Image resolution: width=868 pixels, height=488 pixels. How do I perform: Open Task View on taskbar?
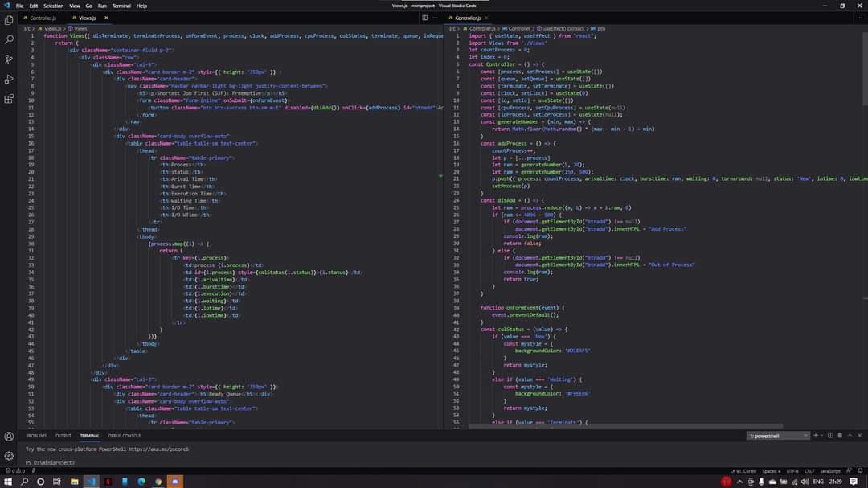(56, 482)
